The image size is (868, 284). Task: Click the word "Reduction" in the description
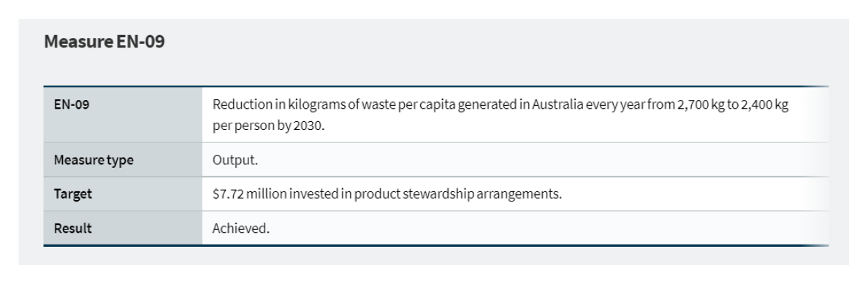(x=237, y=104)
